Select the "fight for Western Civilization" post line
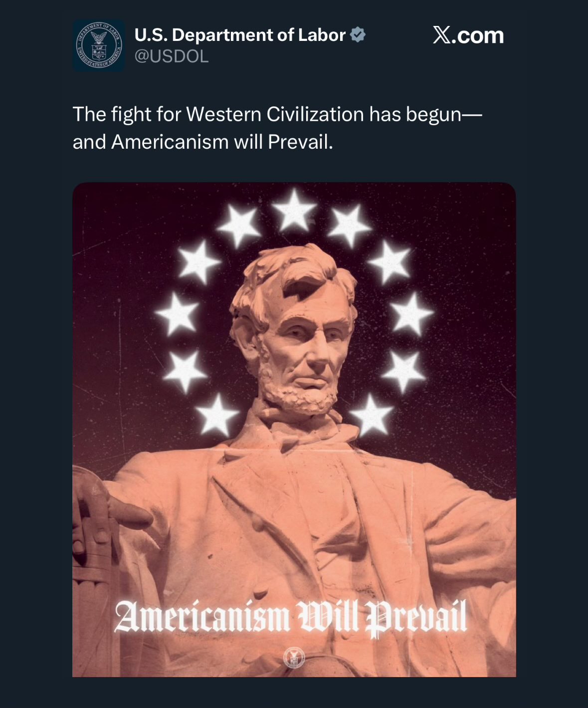Image resolution: width=588 pixels, height=708 pixels. pos(278,114)
